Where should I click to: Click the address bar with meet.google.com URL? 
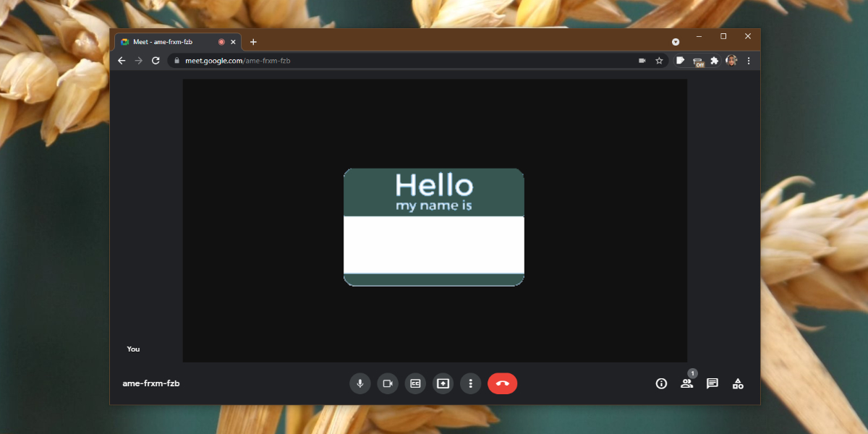[x=417, y=61]
